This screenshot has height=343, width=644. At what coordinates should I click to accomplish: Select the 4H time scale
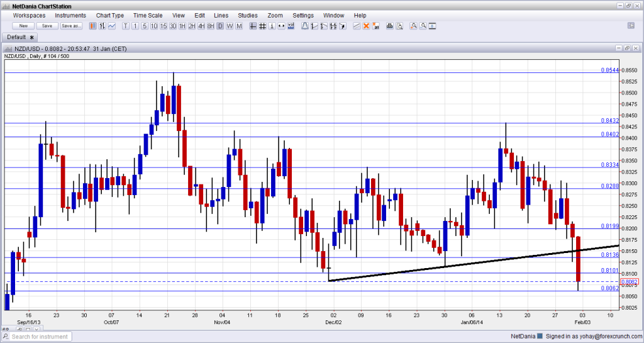[201, 26]
